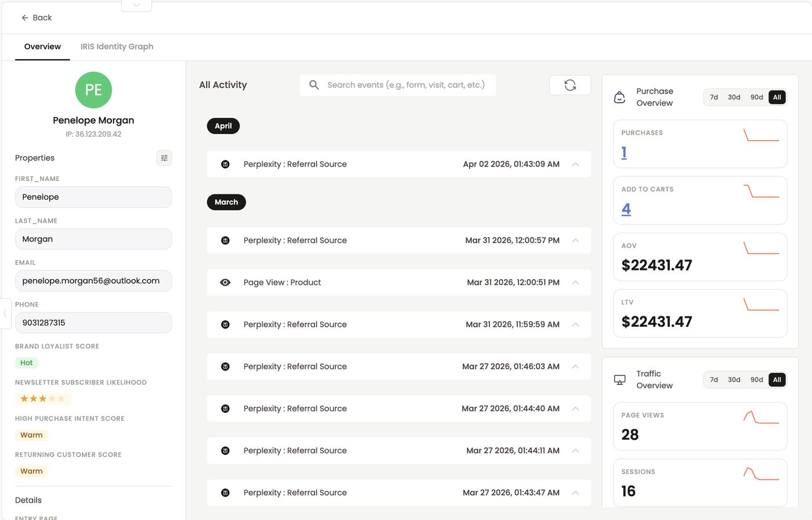Collapse the Mar 31 12:00:57 PM event chevron
Screen dimensions: 812x520
[x=575, y=240]
